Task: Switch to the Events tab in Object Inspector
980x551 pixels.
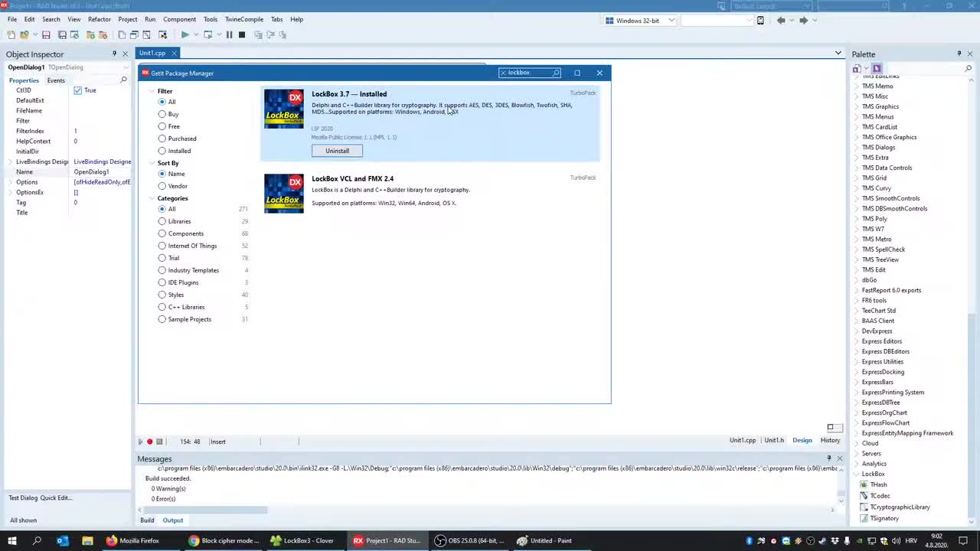Action: [x=56, y=80]
